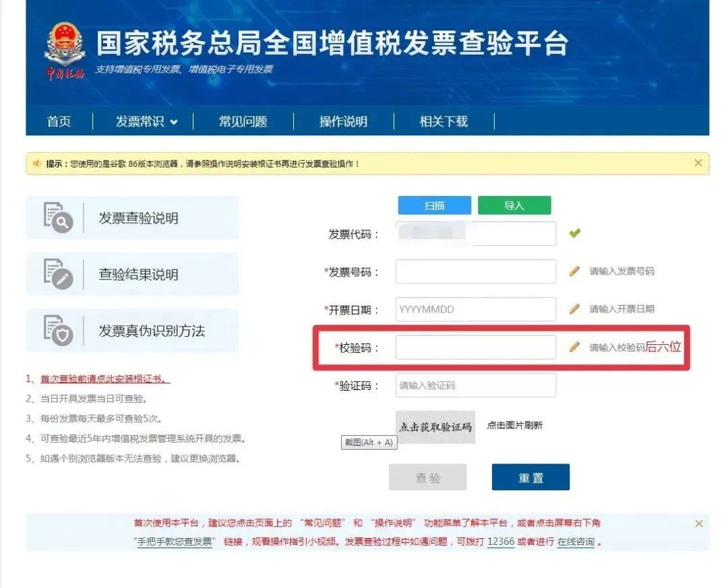The height and width of the screenshot is (588, 728).
Task: Click the 建议更换浏览器 note line
Action: pyautogui.click(x=133, y=459)
